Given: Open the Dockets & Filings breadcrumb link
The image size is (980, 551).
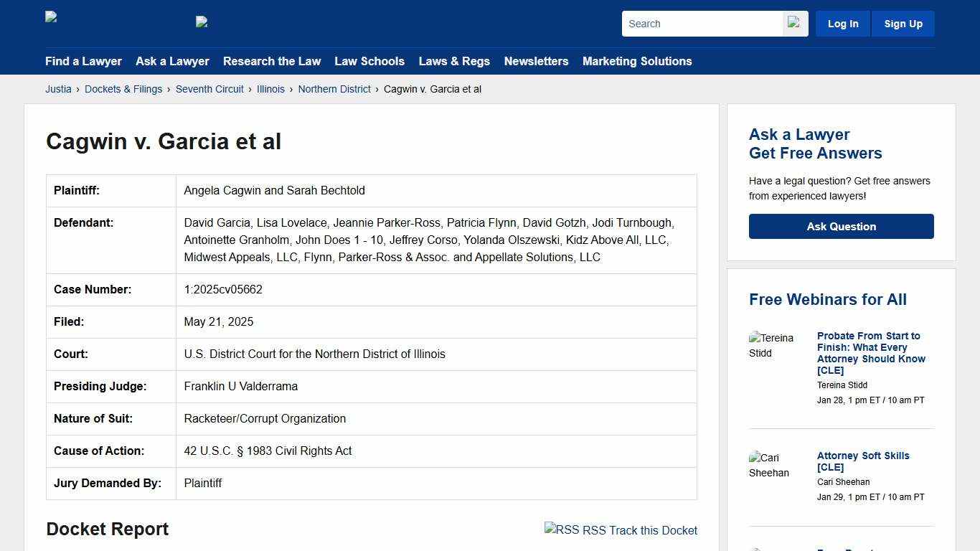Looking at the screenshot, I should tap(123, 89).
